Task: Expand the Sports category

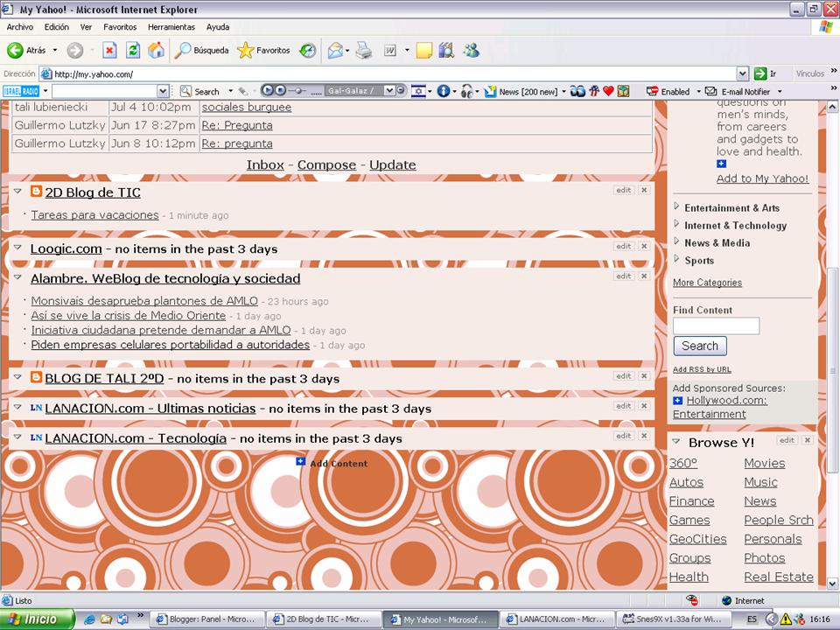Action: click(x=676, y=259)
